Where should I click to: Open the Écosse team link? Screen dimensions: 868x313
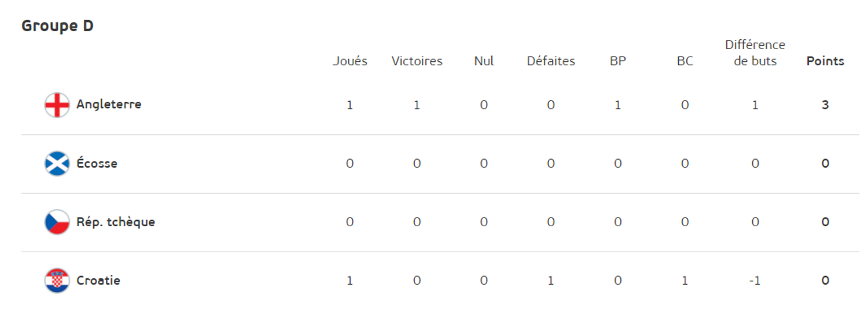click(97, 163)
